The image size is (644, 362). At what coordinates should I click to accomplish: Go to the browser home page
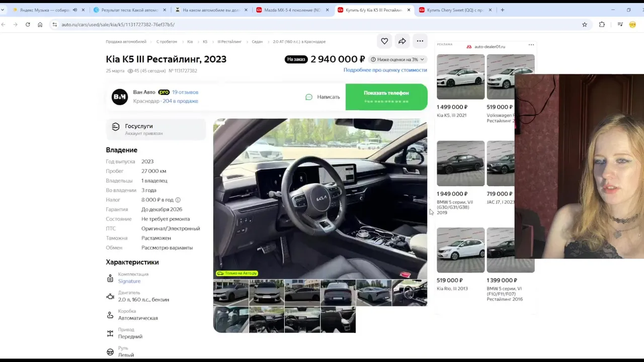40,25
